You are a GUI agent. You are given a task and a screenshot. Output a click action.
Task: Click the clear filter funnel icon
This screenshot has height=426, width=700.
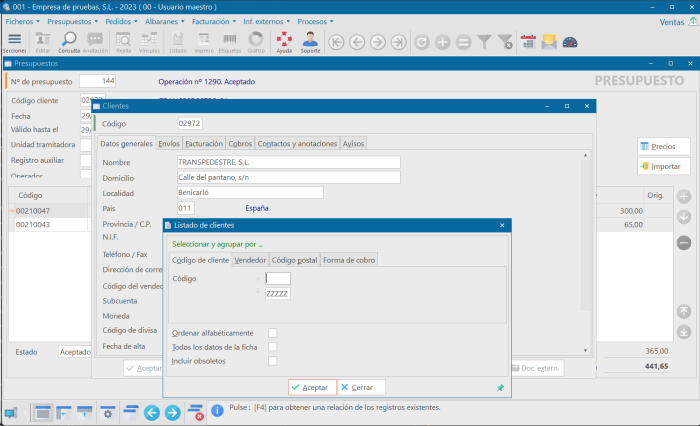tap(505, 42)
